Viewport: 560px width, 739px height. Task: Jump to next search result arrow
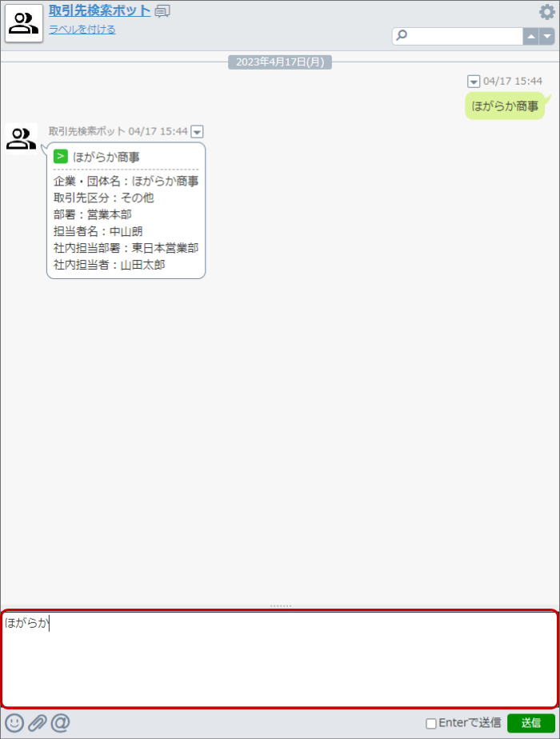547,36
